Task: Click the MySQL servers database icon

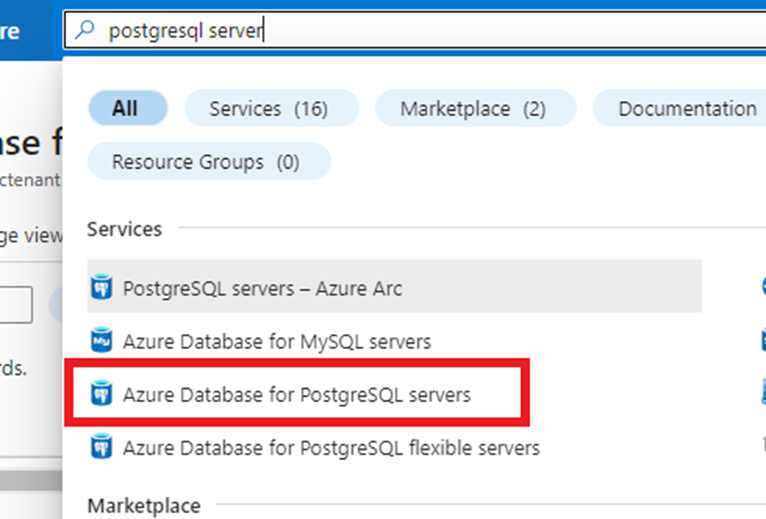Action: click(102, 340)
